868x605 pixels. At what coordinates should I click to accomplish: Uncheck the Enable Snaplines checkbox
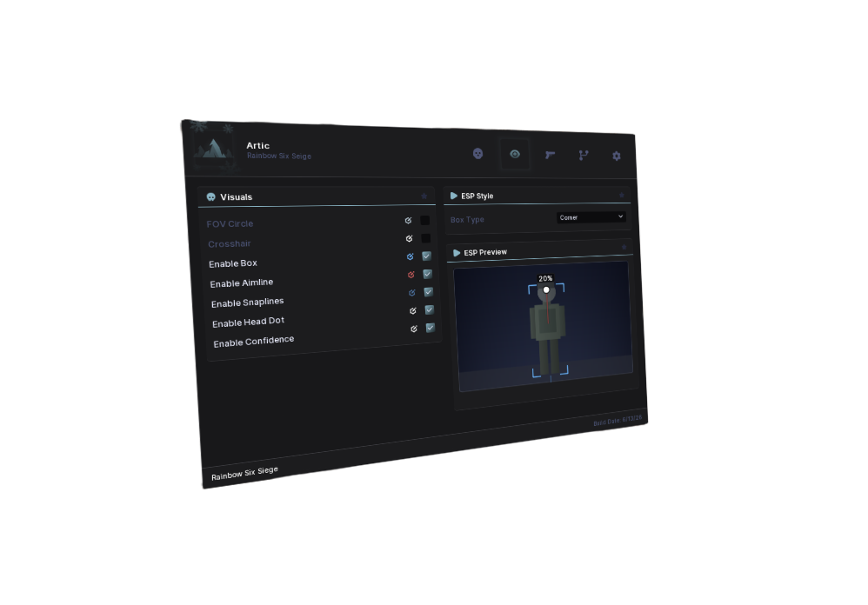point(429,291)
